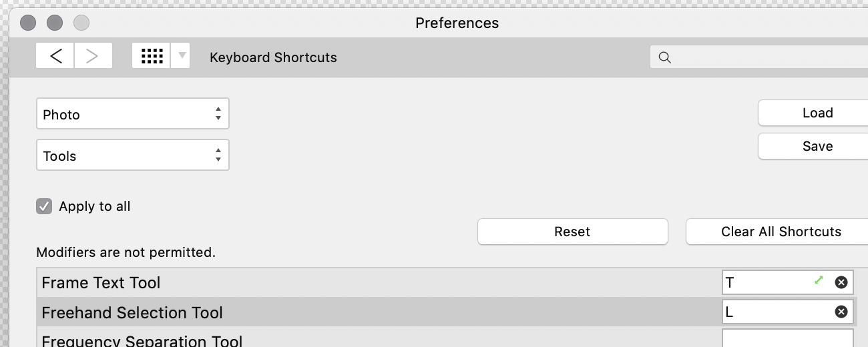Click the search magnifier icon
This screenshot has height=347, width=868.
click(x=664, y=57)
